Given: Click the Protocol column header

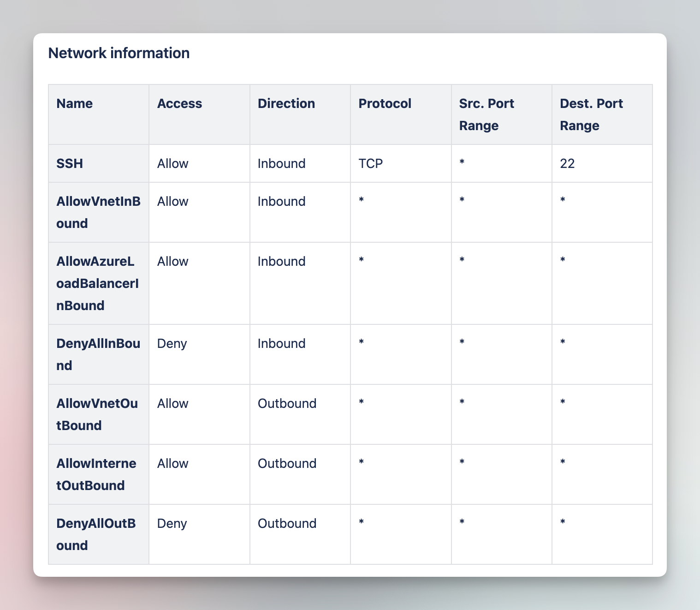Looking at the screenshot, I should (385, 103).
